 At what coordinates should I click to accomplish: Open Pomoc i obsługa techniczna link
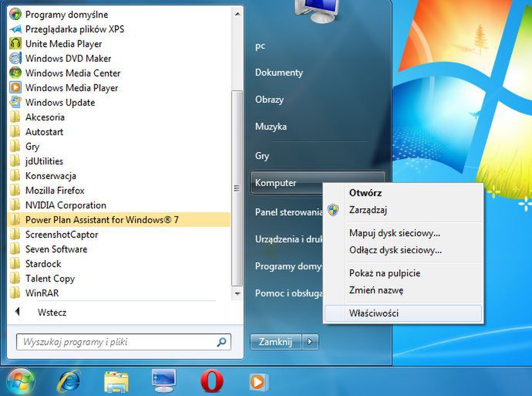click(288, 293)
